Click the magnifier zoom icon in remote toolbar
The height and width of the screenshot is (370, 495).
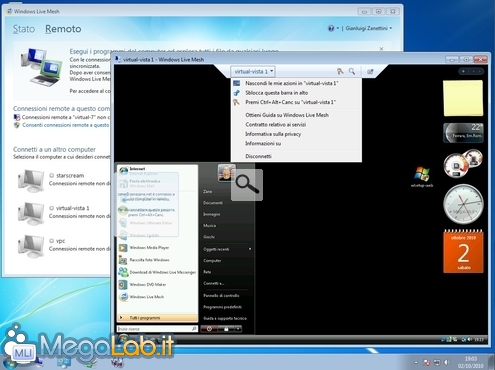(352, 71)
